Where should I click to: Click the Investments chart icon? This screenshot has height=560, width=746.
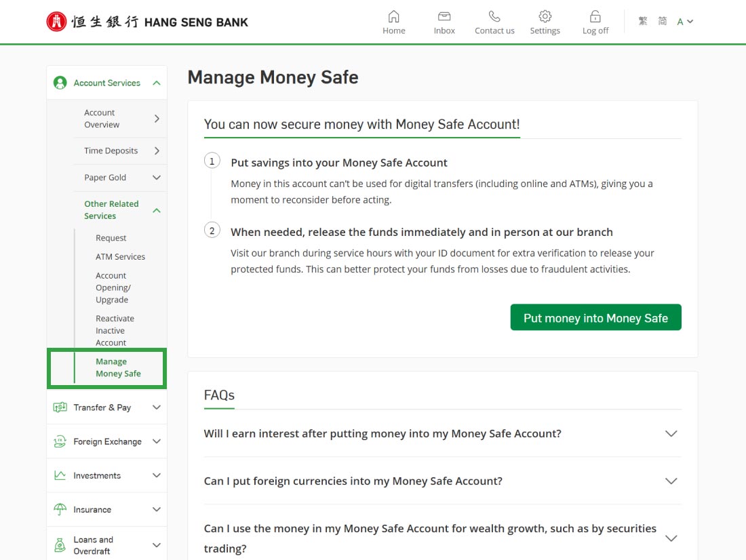pyautogui.click(x=60, y=475)
